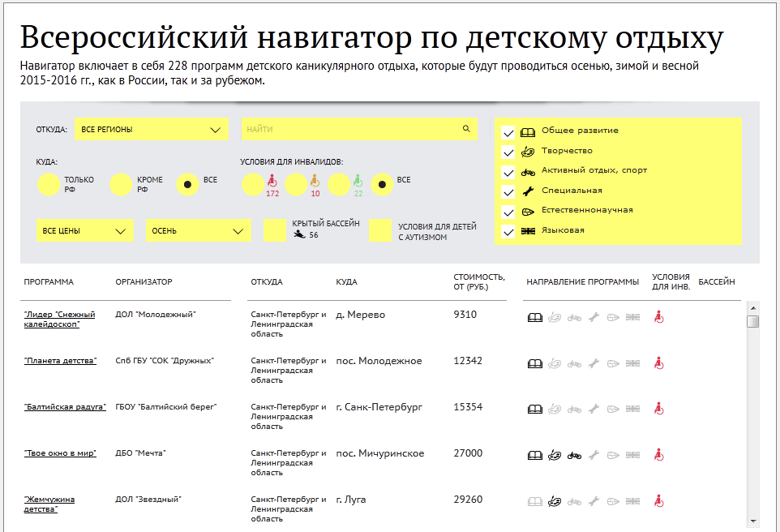Click the orange wheelchair icon labeled 10
This screenshot has height=532, width=780.
(315, 180)
